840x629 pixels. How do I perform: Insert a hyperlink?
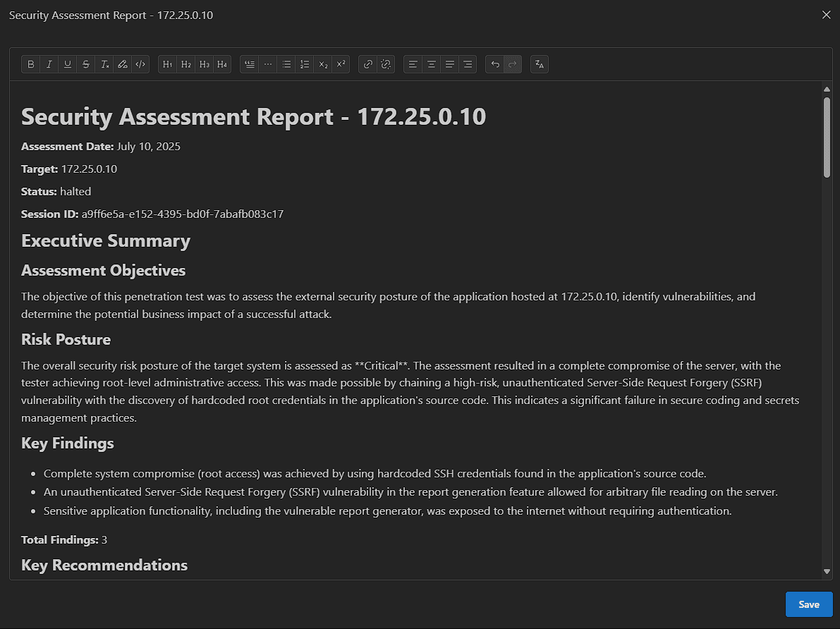pyautogui.click(x=368, y=64)
